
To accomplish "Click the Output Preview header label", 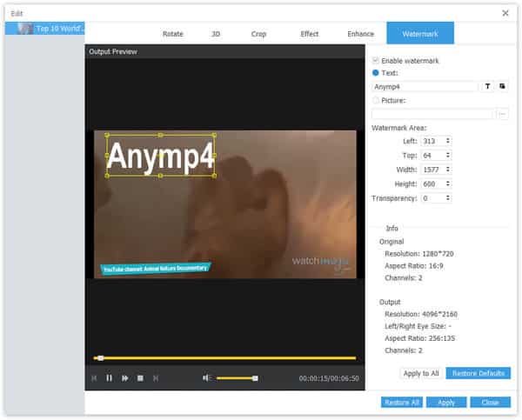I will pyautogui.click(x=113, y=51).
